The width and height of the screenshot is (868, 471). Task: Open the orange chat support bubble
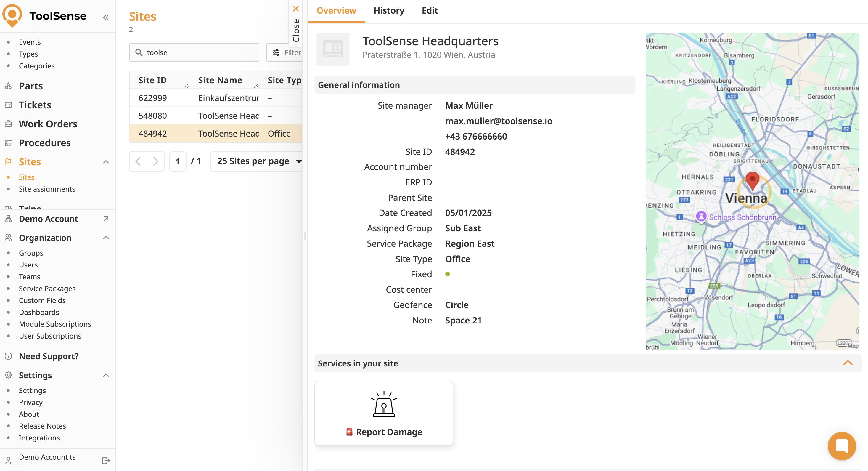point(841,446)
